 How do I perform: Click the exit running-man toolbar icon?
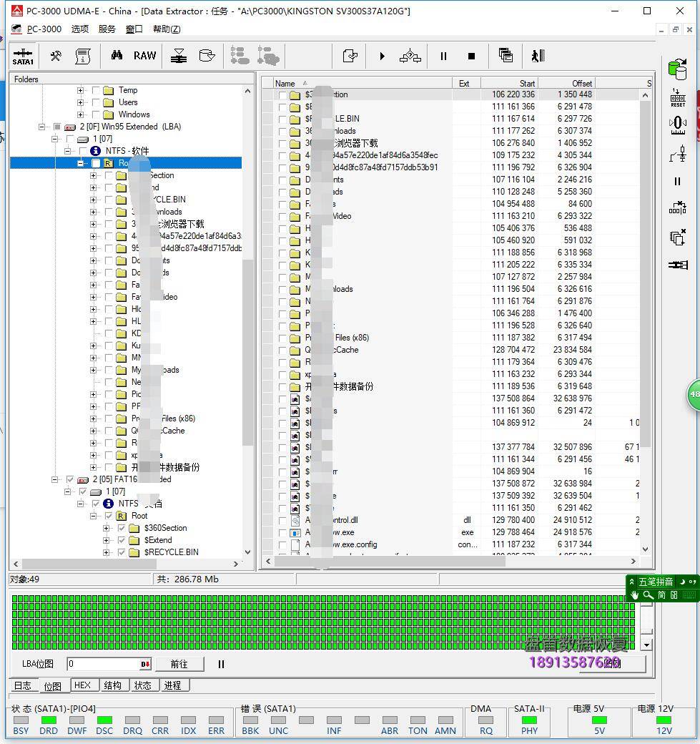(x=538, y=56)
